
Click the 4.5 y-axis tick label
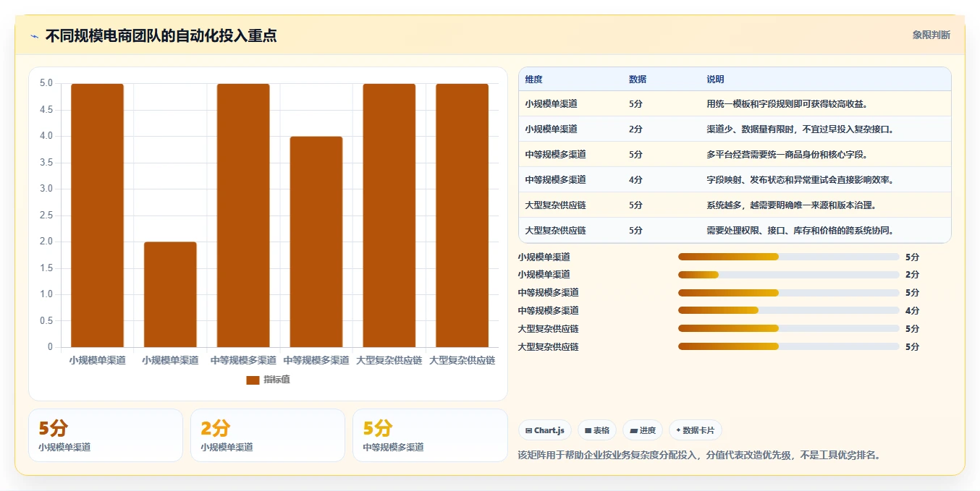point(46,110)
